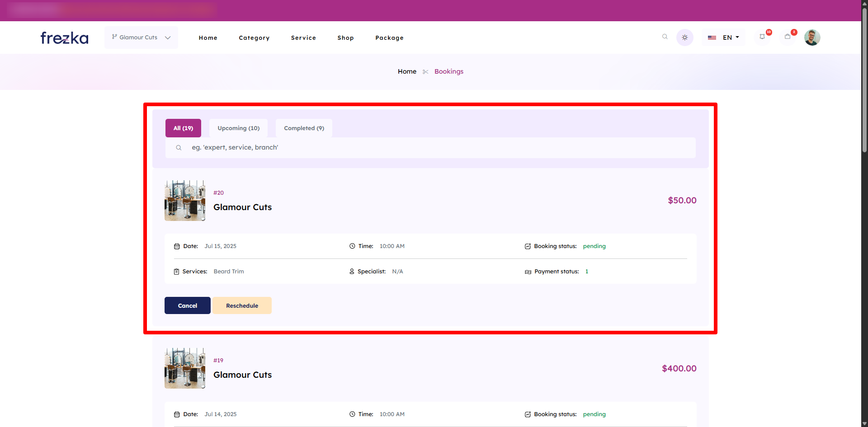Switch to the Completed (9) tab
The image size is (868, 427).
[x=304, y=128]
